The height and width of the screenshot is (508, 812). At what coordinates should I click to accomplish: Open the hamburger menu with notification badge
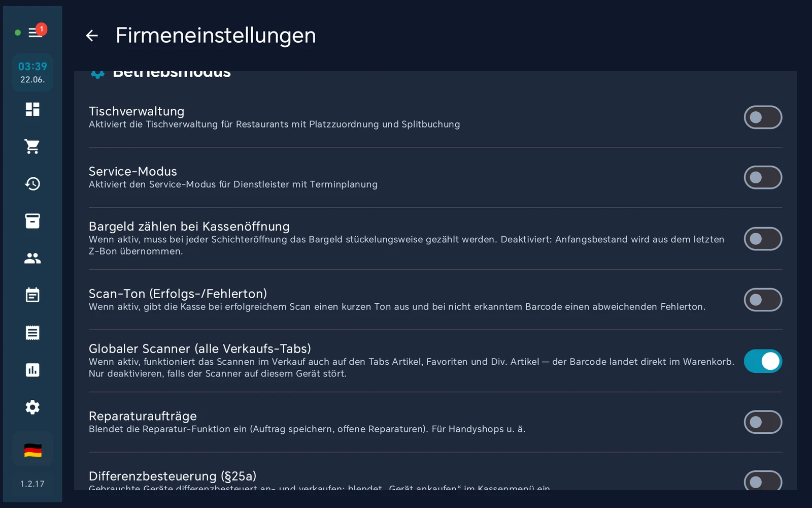pyautogui.click(x=36, y=32)
